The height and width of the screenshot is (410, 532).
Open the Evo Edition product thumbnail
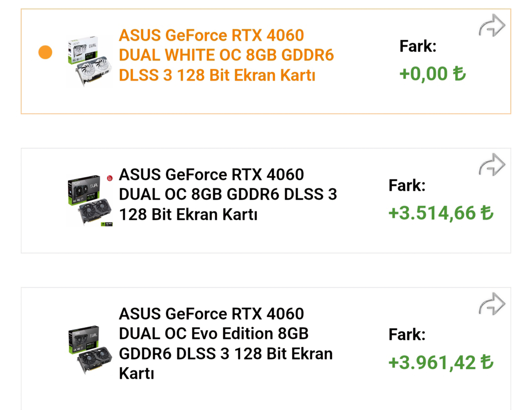[x=90, y=349]
